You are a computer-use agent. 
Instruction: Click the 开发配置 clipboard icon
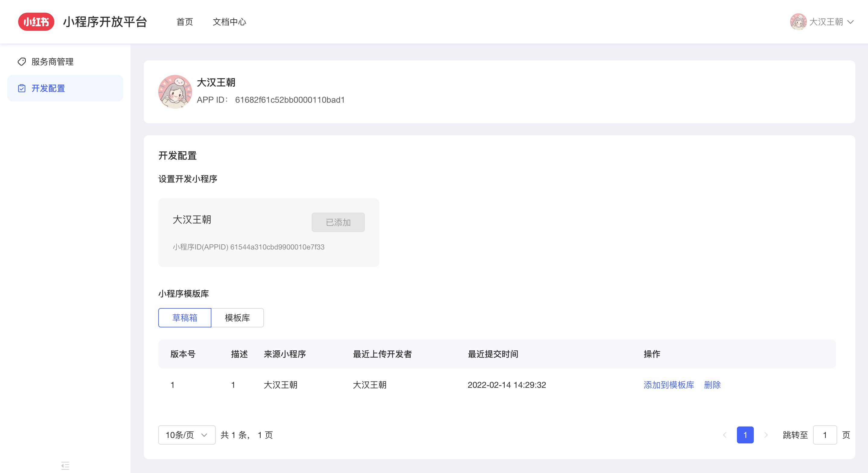tap(22, 88)
